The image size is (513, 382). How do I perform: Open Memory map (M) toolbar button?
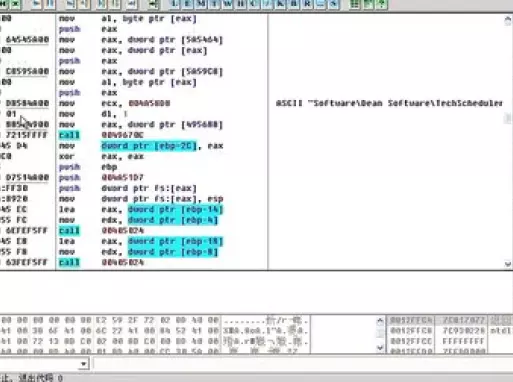(x=201, y=4)
